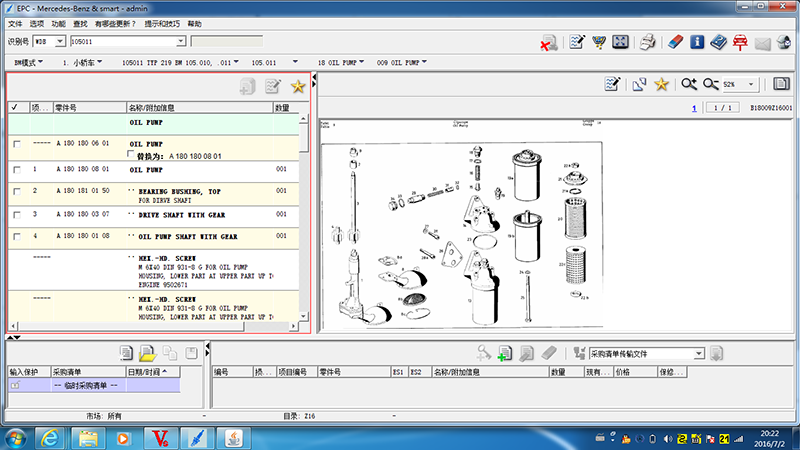Open the WDB identifier dropdown
The width and height of the screenshot is (800, 450).
coord(60,41)
